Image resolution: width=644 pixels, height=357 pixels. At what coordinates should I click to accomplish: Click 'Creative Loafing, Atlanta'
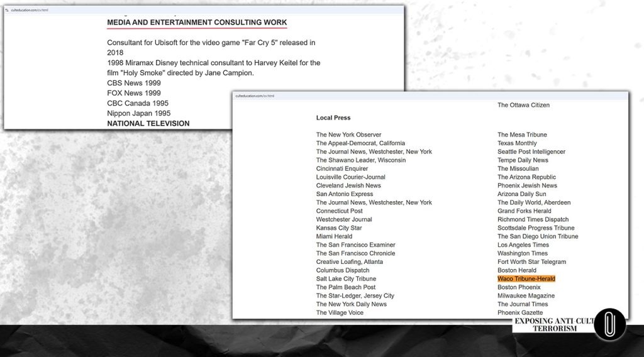(350, 262)
